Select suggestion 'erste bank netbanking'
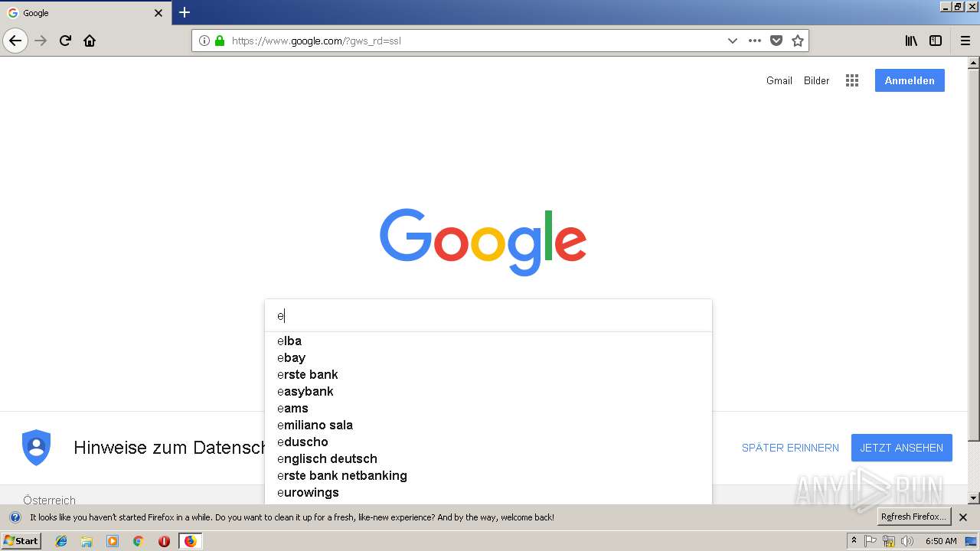This screenshot has height=551, width=980. [x=488, y=475]
